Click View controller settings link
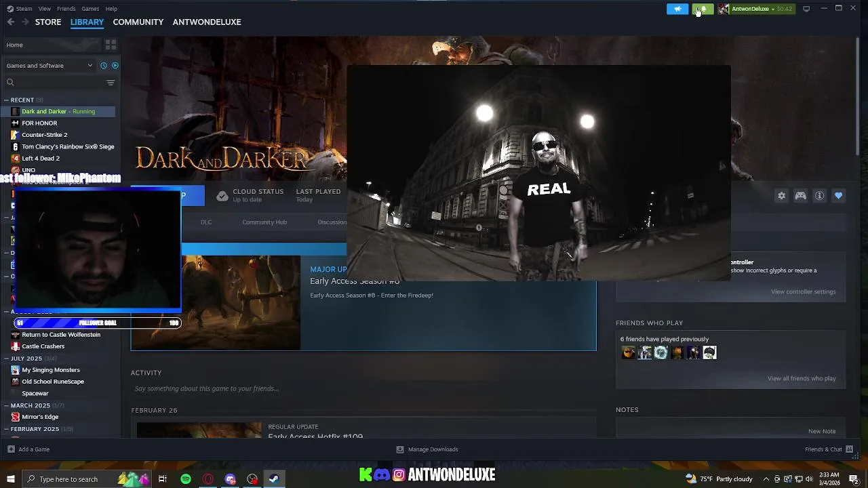Screen dimensions: 868x488 pos(804,292)
